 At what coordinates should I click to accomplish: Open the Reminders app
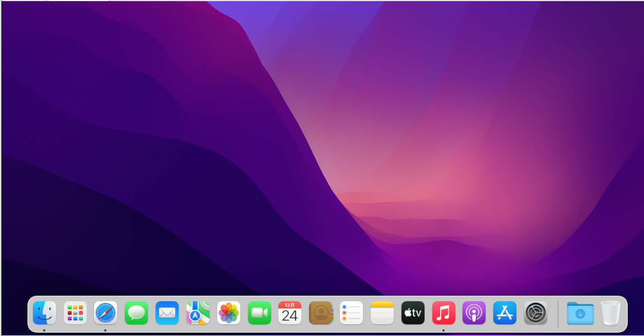[x=351, y=313]
